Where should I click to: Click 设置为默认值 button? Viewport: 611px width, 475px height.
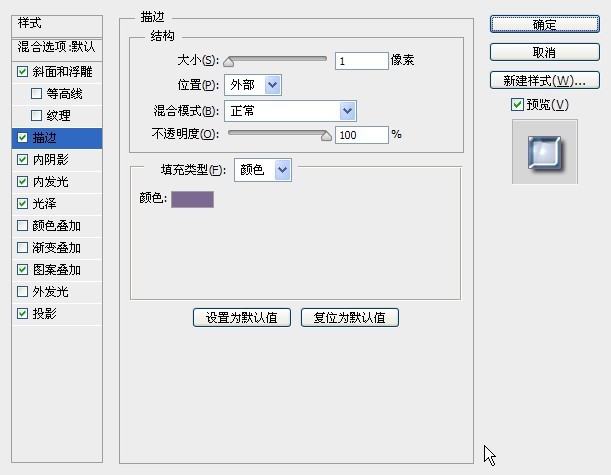pyautogui.click(x=242, y=318)
